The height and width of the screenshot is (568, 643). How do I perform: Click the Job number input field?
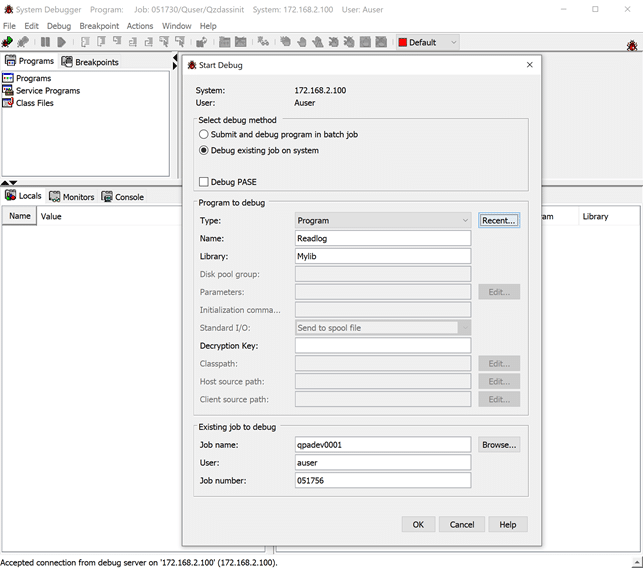(x=383, y=481)
